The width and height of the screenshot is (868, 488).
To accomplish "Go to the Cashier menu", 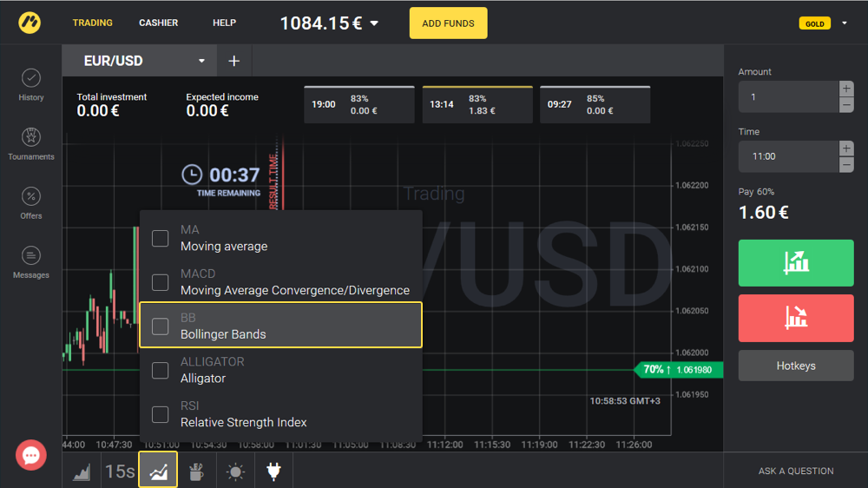I will pyautogui.click(x=159, y=23).
